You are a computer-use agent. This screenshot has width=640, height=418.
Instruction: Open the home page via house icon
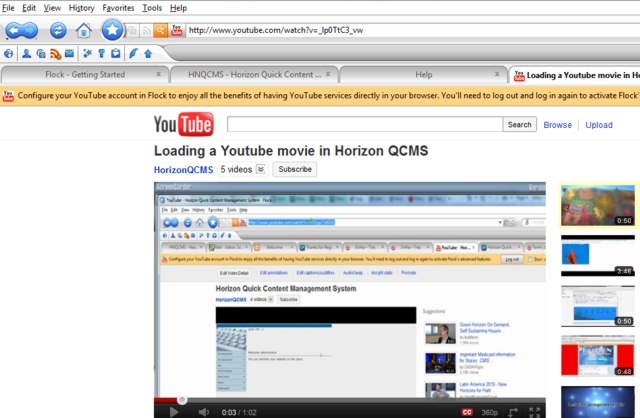point(84,30)
